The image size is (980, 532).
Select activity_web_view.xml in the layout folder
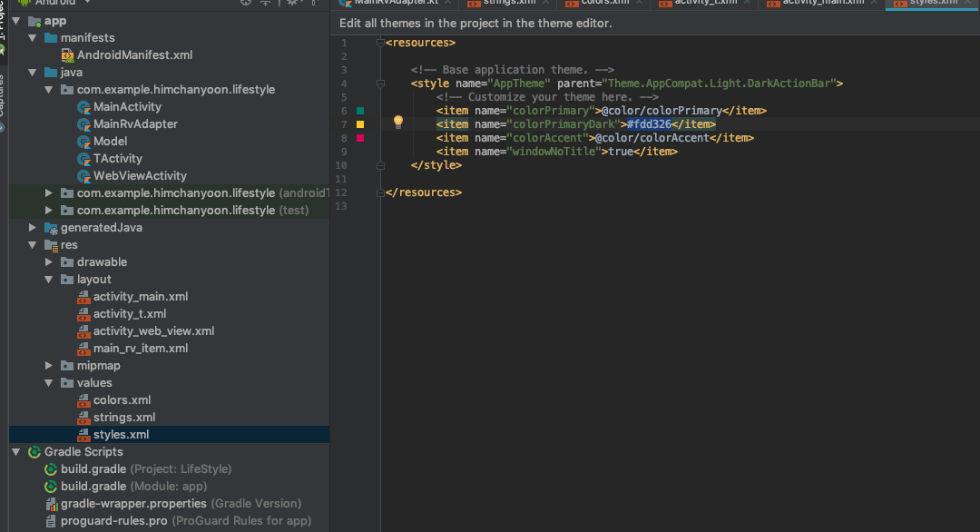click(x=153, y=331)
